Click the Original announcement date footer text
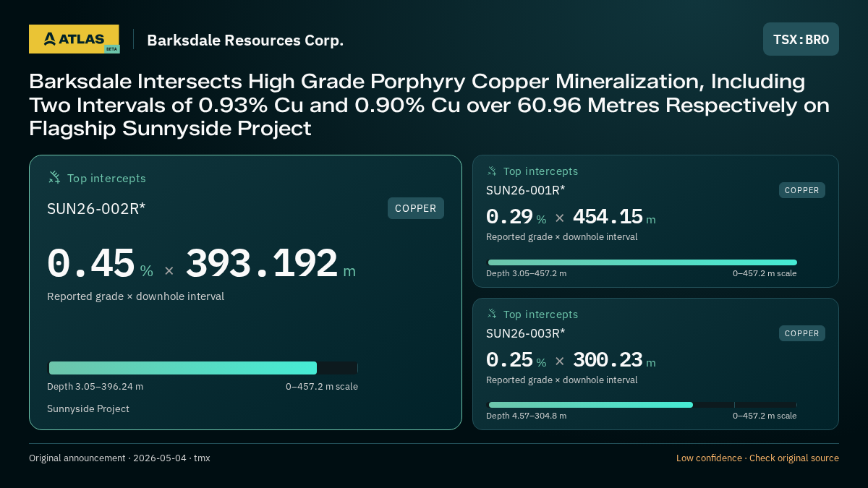The image size is (868, 488). coord(119,458)
